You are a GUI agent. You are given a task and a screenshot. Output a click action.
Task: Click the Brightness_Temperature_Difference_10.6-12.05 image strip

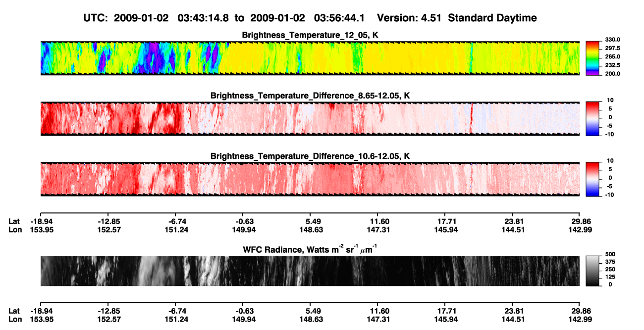pyautogui.click(x=310, y=179)
